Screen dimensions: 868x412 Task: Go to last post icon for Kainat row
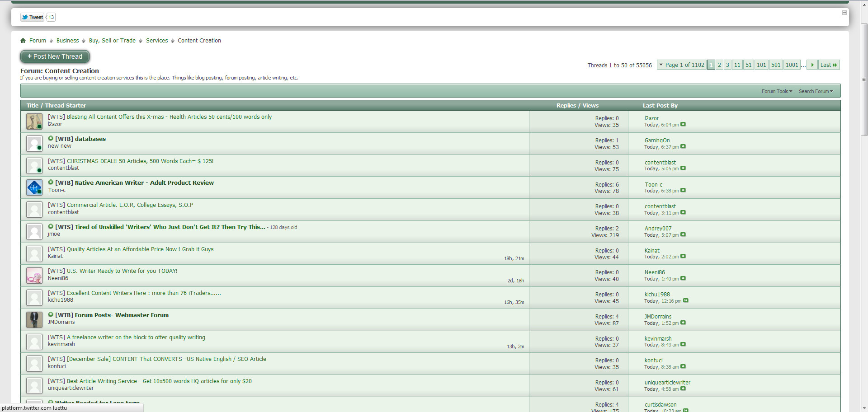click(x=683, y=257)
